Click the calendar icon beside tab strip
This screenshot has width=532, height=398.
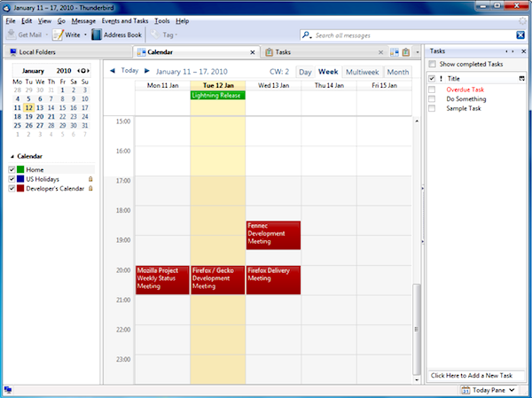pyautogui.click(x=395, y=52)
